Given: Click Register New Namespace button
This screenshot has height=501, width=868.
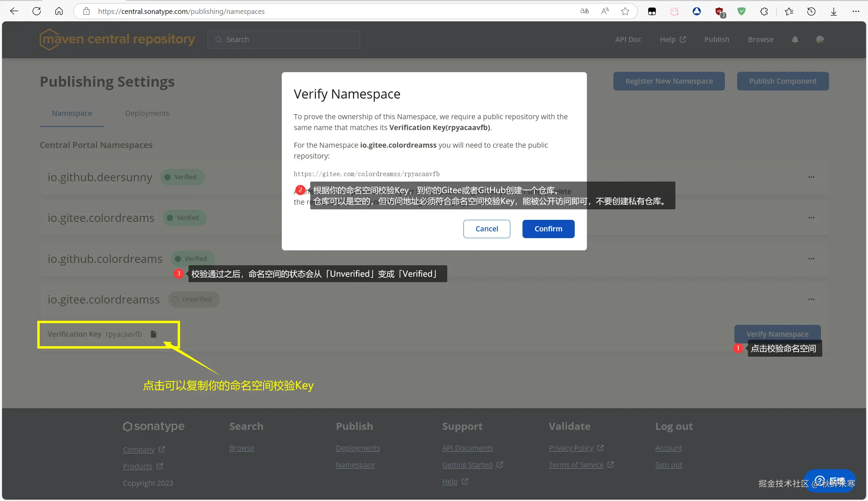Looking at the screenshot, I should click(x=669, y=81).
